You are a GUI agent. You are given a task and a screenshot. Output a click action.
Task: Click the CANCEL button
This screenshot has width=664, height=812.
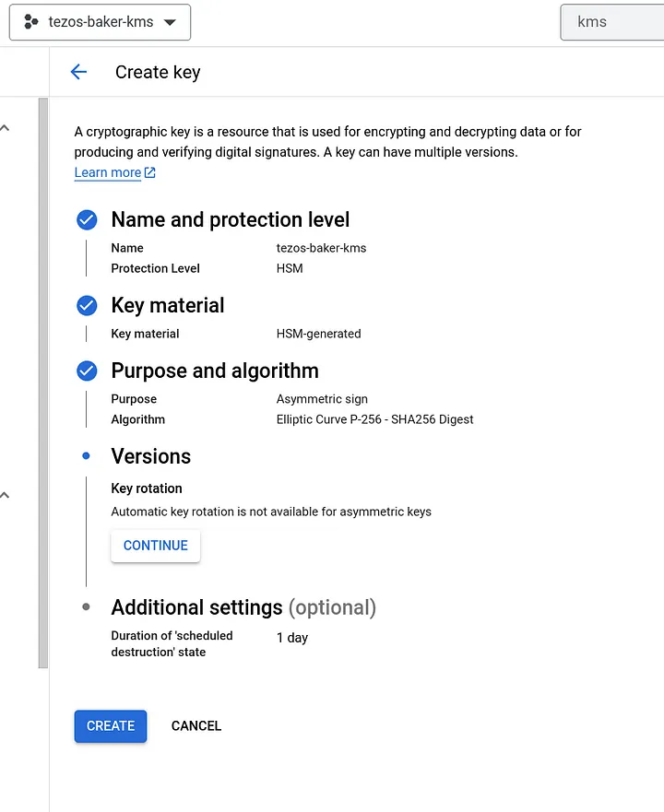196,725
